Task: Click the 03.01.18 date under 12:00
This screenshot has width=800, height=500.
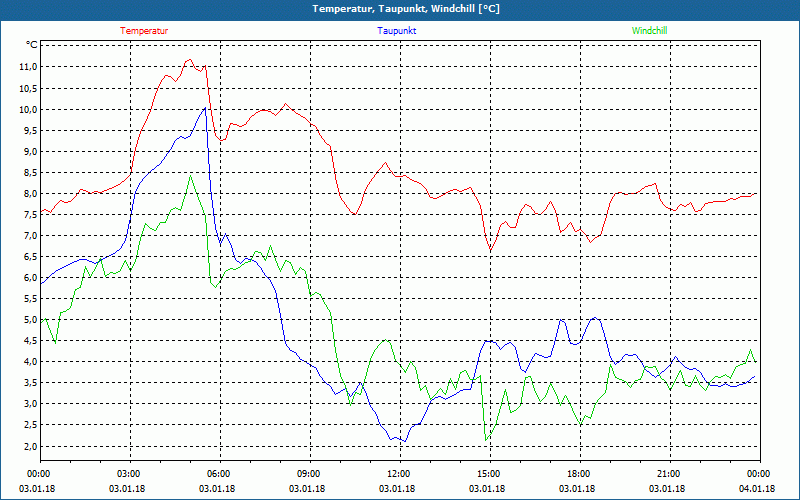Action: pyautogui.click(x=397, y=489)
